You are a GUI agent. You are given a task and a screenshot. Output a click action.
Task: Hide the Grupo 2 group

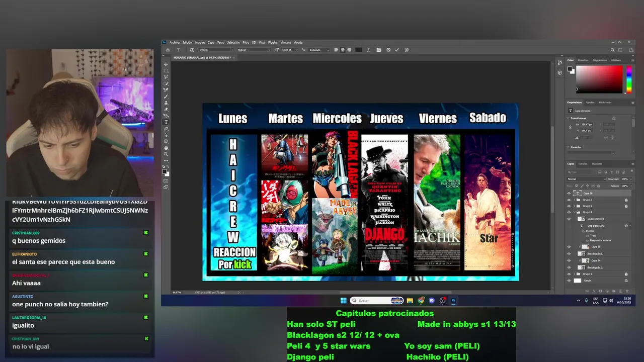coord(569,206)
